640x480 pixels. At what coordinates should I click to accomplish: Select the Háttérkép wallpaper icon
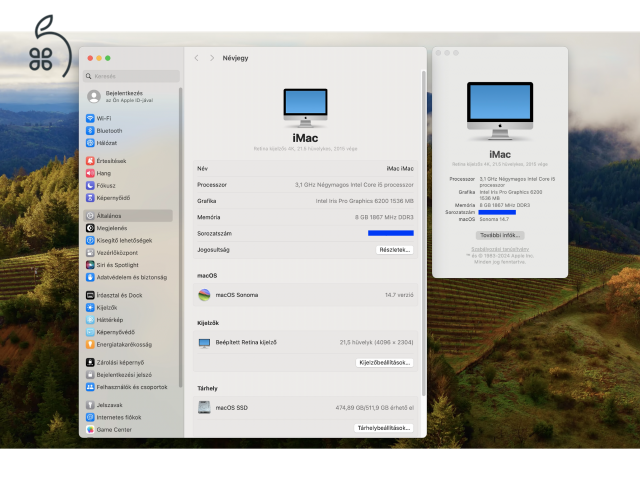[x=90, y=320]
